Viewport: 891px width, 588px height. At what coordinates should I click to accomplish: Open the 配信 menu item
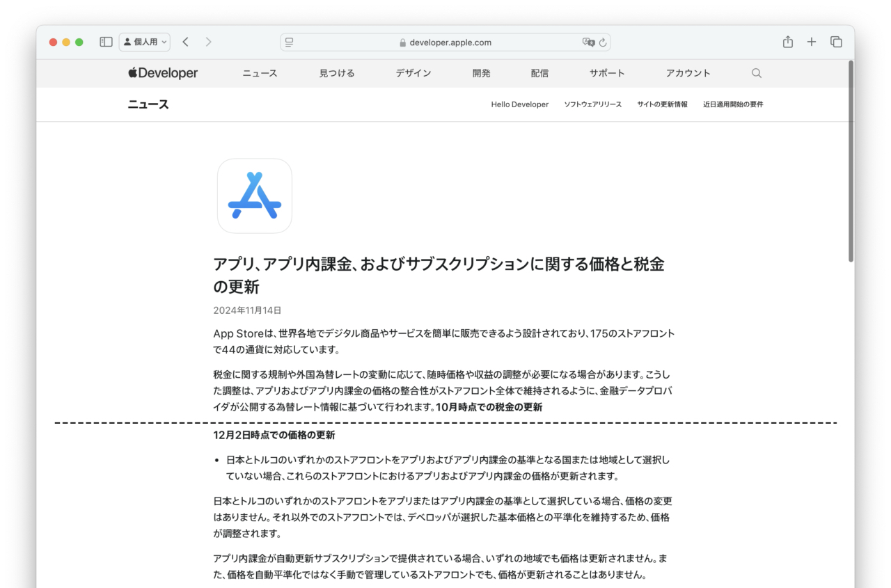(x=539, y=73)
